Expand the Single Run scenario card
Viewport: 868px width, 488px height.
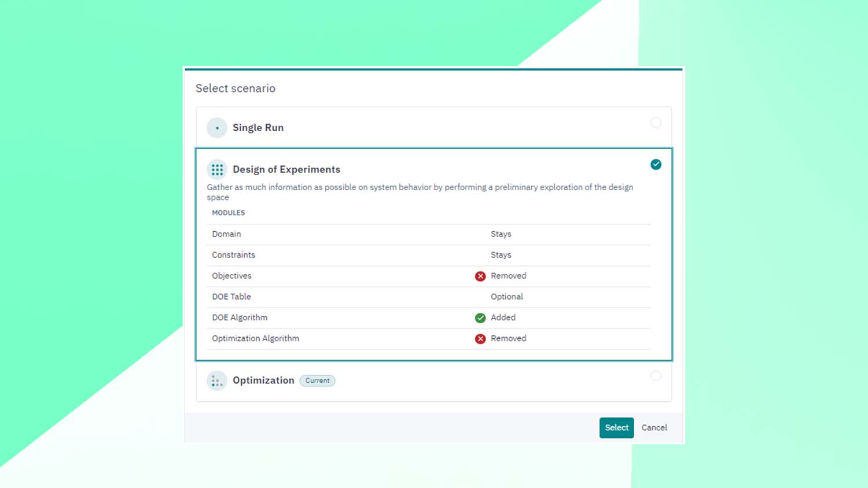click(x=258, y=128)
